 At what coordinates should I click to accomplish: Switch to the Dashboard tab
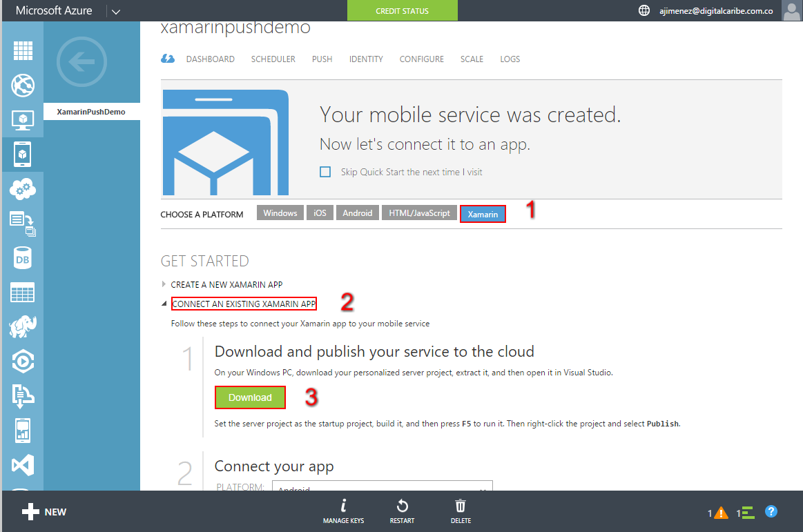211,59
